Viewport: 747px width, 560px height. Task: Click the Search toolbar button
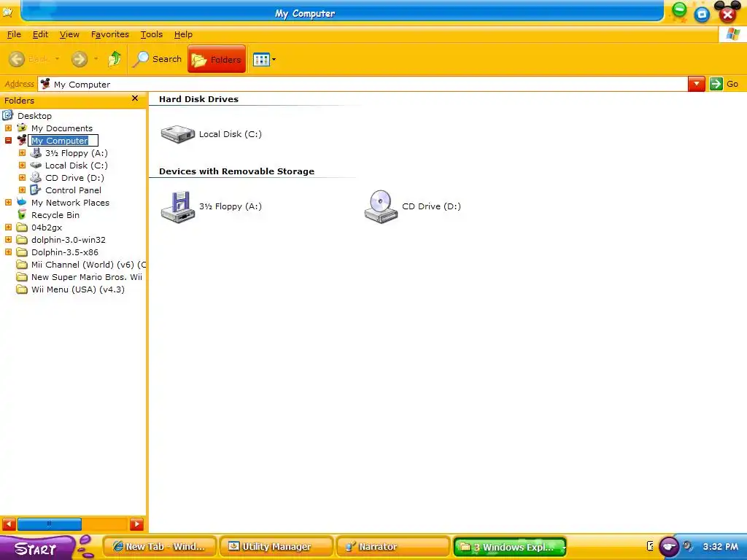(158, 59)
